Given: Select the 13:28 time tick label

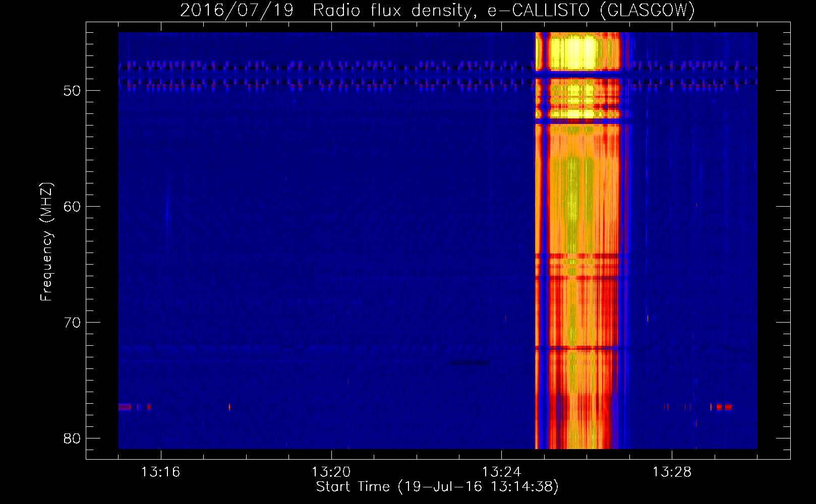Looking at the screenshot, I should pyautogui.click(x=672, y=472).
